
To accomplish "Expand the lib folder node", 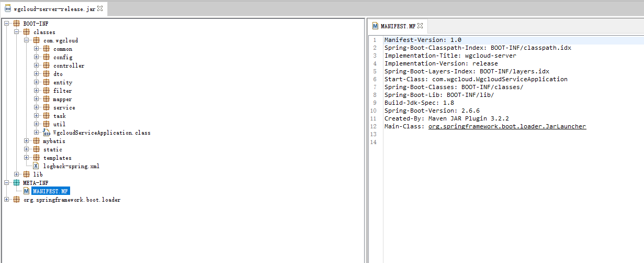I will coord(16,174).
